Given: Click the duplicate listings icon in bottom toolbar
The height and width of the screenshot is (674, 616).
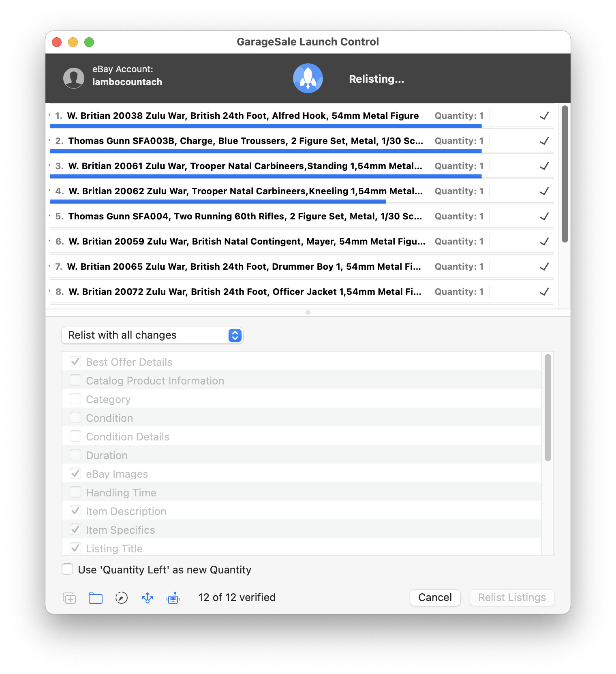Looking at the screenshot, I should coord(69,598).
